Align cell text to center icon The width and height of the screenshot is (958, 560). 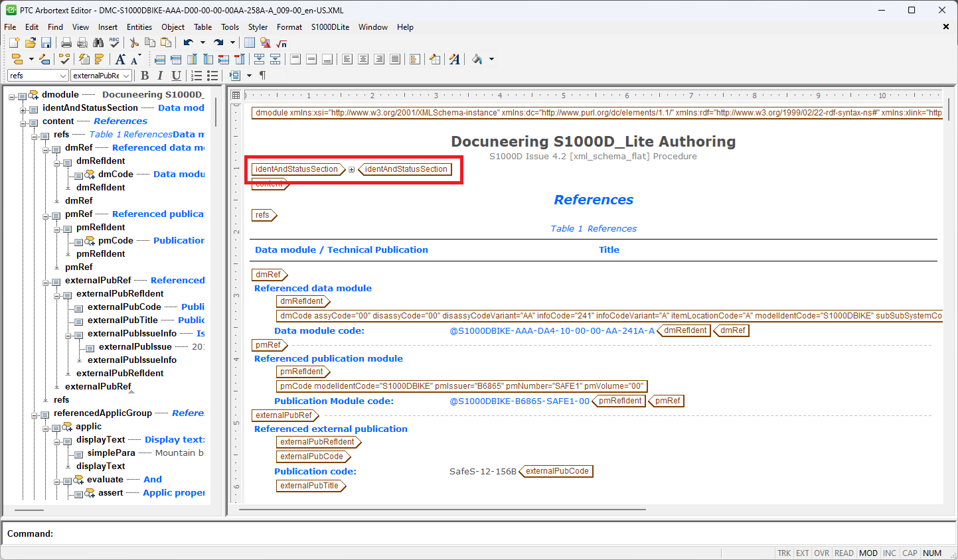[363, 59]
